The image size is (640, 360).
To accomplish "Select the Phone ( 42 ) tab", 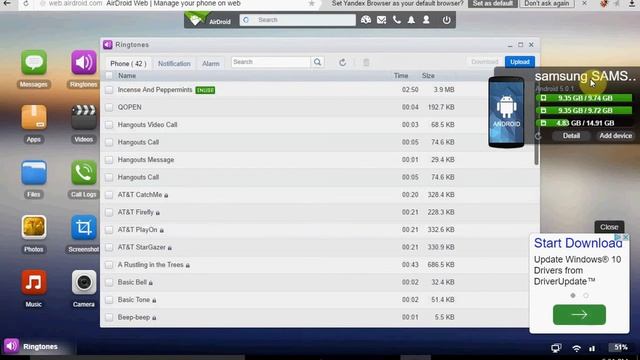I will point(128,63).
